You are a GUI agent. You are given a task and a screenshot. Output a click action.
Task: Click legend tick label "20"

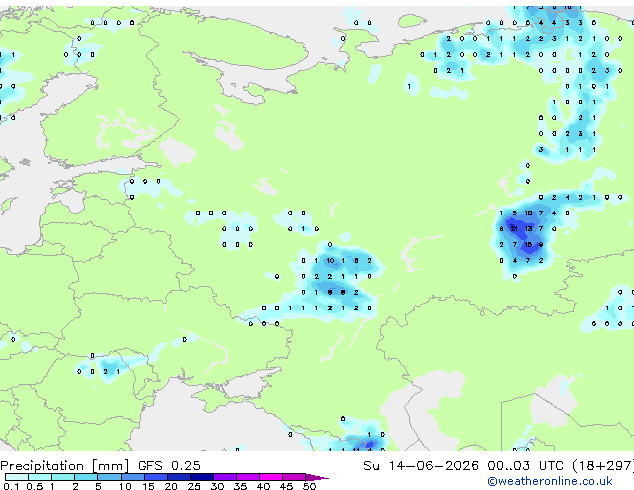point(171,486)
